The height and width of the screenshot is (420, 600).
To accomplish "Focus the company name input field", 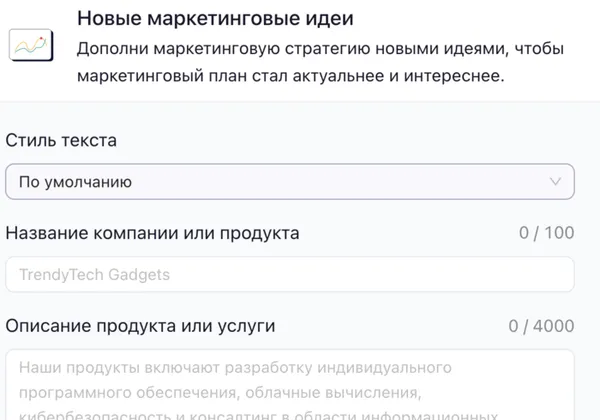I will click(x=290, y=275).
